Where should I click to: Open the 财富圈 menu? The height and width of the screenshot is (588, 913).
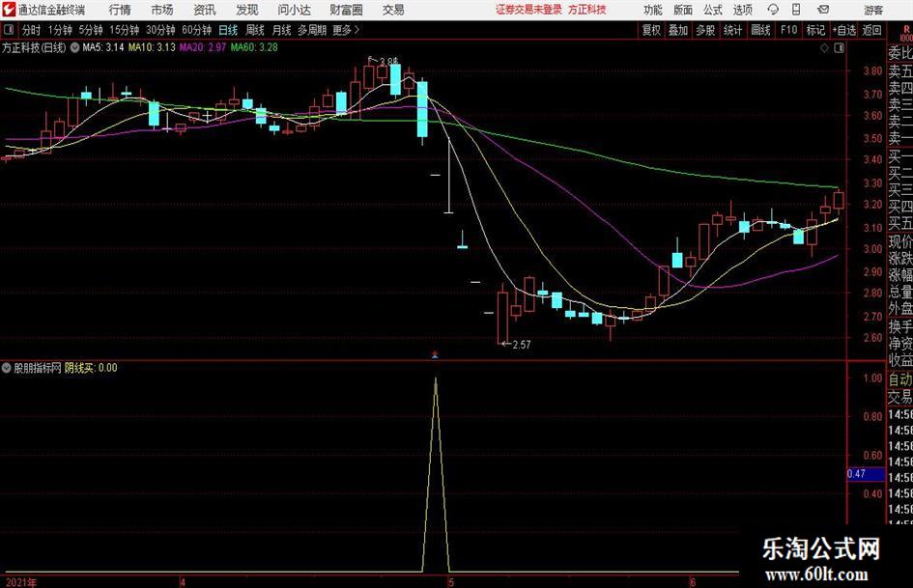pos(346,10)
